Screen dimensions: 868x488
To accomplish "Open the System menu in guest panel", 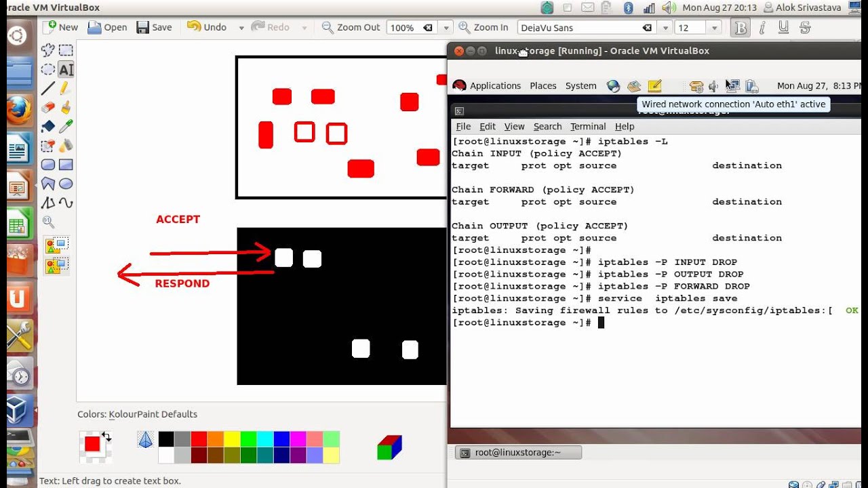I will click(x=580, y=85).
